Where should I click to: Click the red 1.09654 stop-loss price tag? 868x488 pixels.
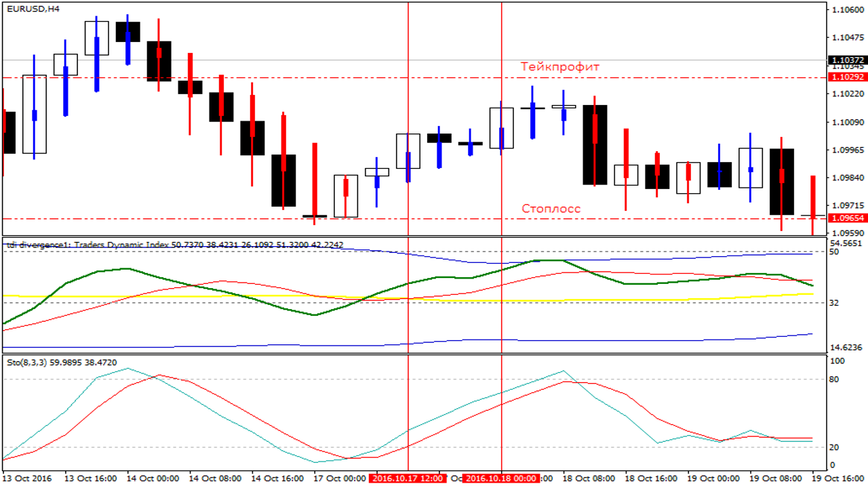pos(847,218)
